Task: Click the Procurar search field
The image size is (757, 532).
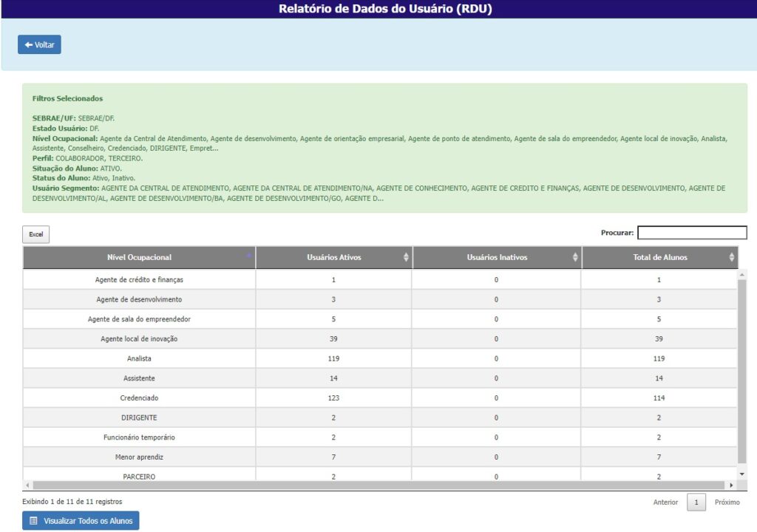Action: click(x=692, y=233)
